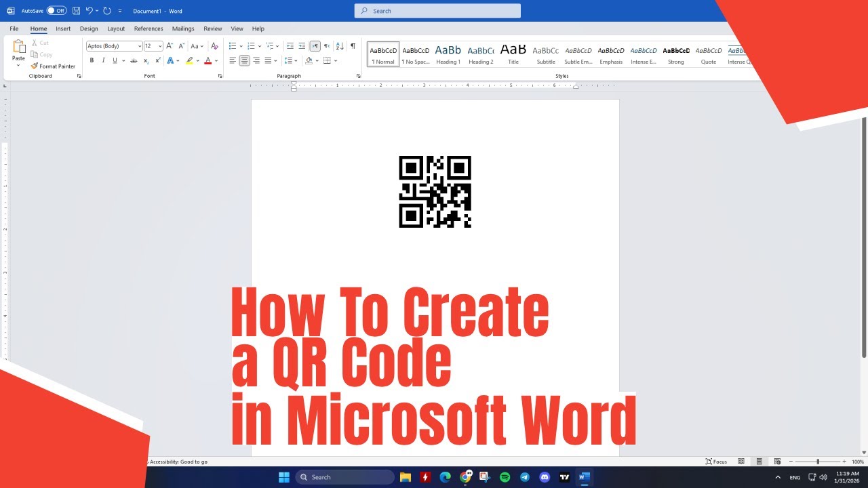
Task: Apply the Normal style
Action: click(x=383, y=54)
